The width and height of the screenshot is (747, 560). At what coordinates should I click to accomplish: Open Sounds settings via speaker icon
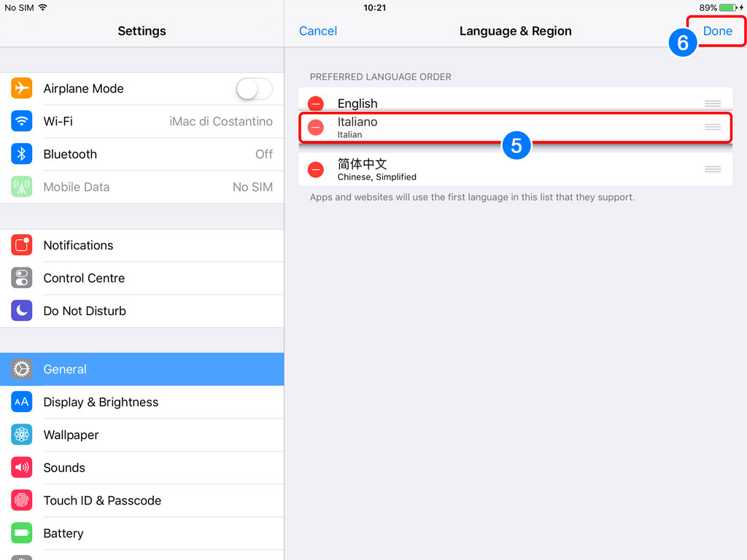click(x=21, y=467)
